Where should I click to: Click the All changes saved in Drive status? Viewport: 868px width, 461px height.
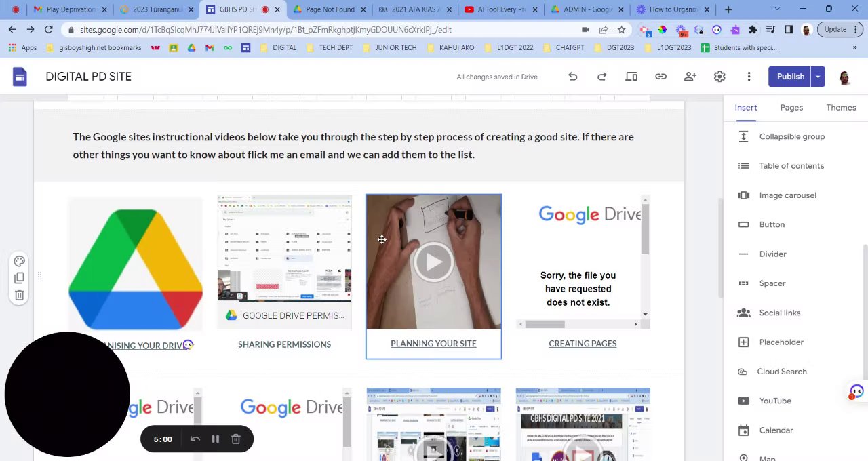[x=497, y=77]
